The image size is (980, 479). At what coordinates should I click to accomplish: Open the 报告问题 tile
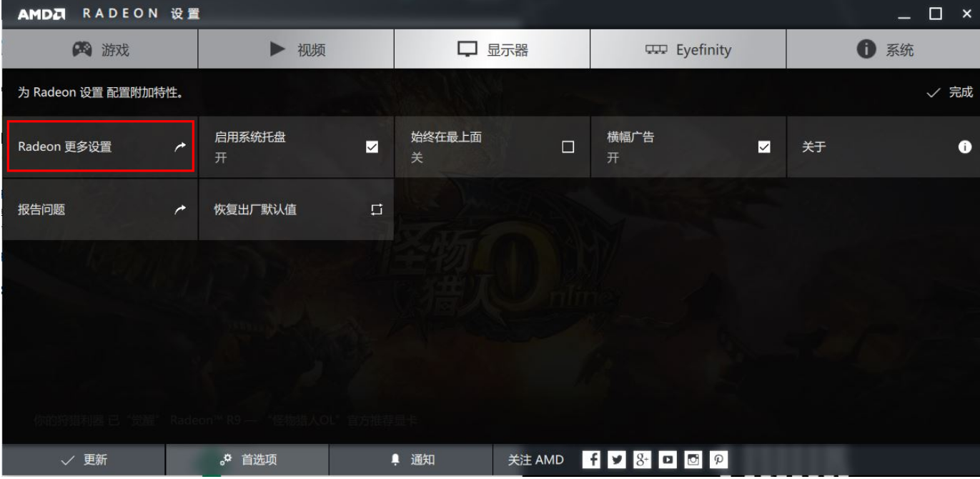point(100,209)
